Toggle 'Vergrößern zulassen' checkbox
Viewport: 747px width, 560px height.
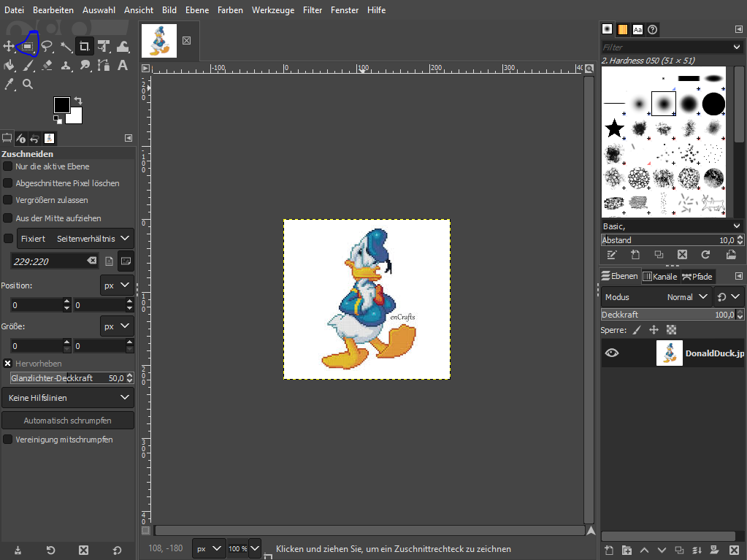(x=8, y=200)
